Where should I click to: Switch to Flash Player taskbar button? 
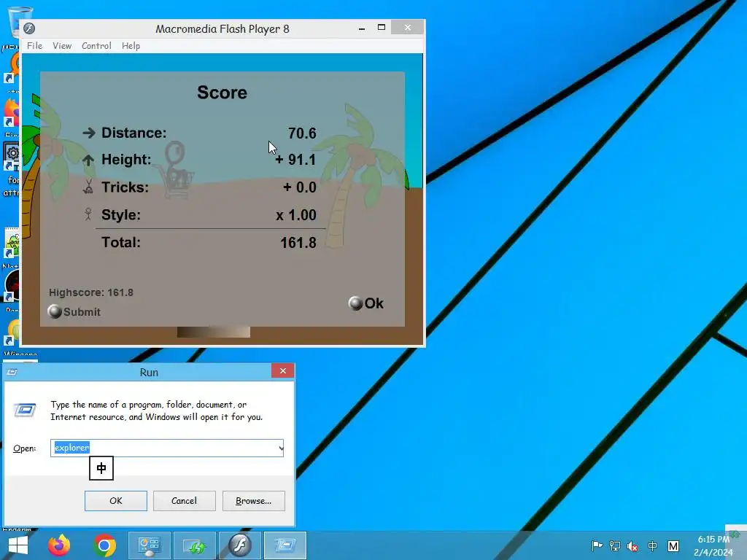coord(239,545)
